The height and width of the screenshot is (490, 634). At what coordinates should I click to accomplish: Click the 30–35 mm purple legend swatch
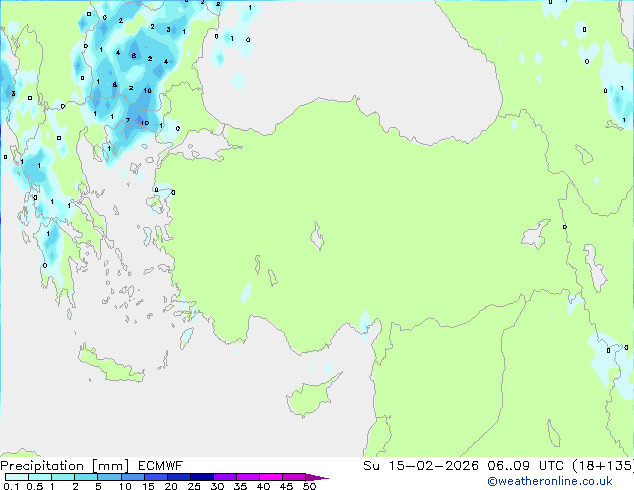point(225,477)
